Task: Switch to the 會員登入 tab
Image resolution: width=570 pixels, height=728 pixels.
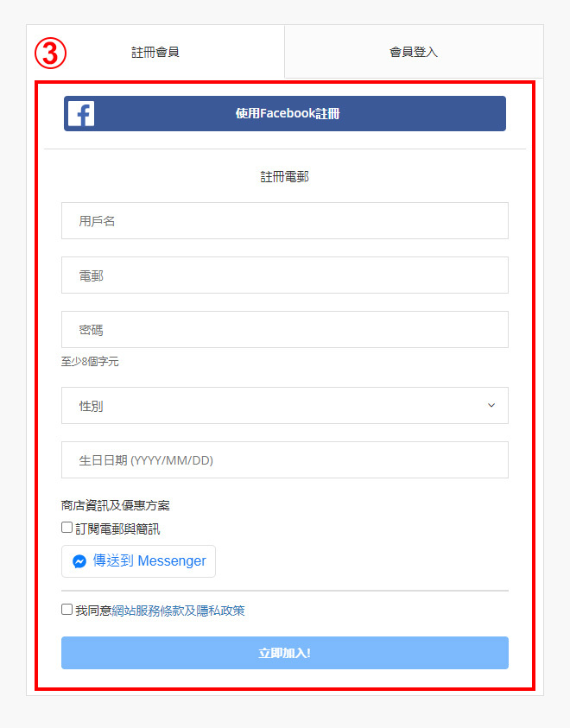Action: click(x=414, y=52)
